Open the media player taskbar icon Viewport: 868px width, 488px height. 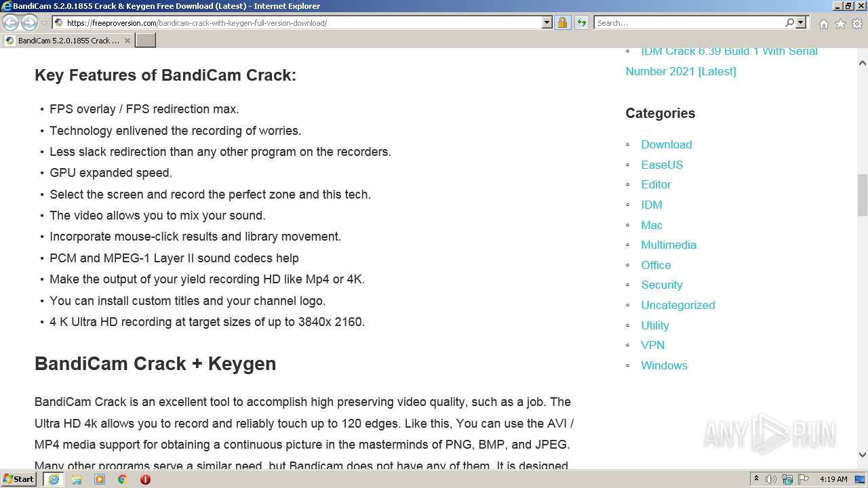100,479
